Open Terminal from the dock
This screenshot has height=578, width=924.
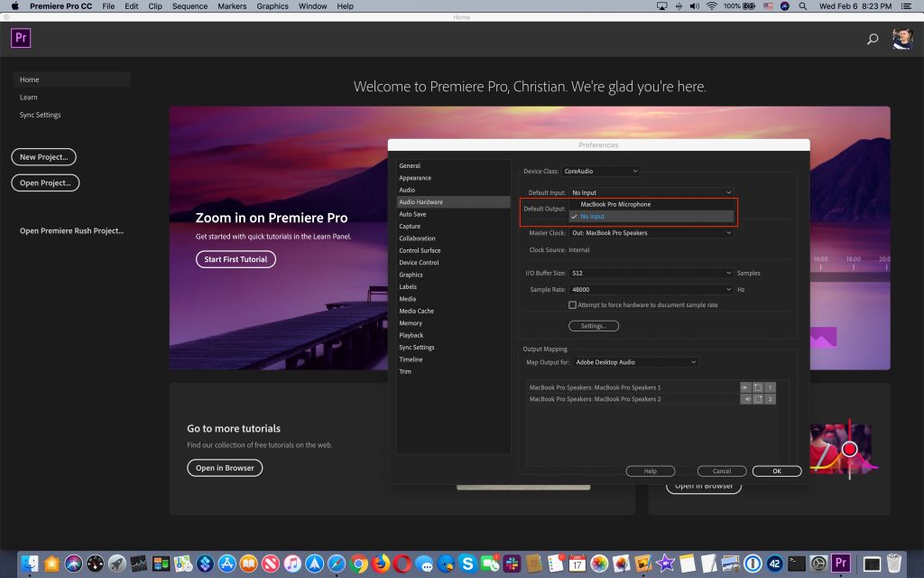pos(797,564)
